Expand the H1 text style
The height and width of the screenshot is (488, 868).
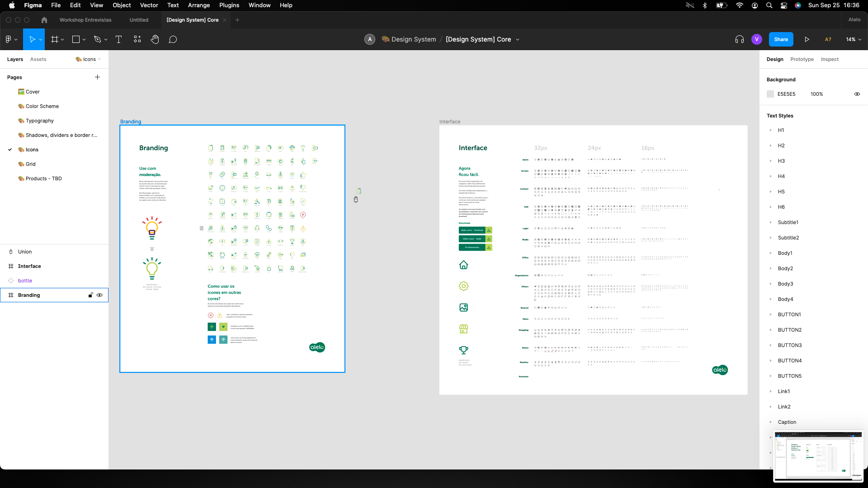click(771, 130)
